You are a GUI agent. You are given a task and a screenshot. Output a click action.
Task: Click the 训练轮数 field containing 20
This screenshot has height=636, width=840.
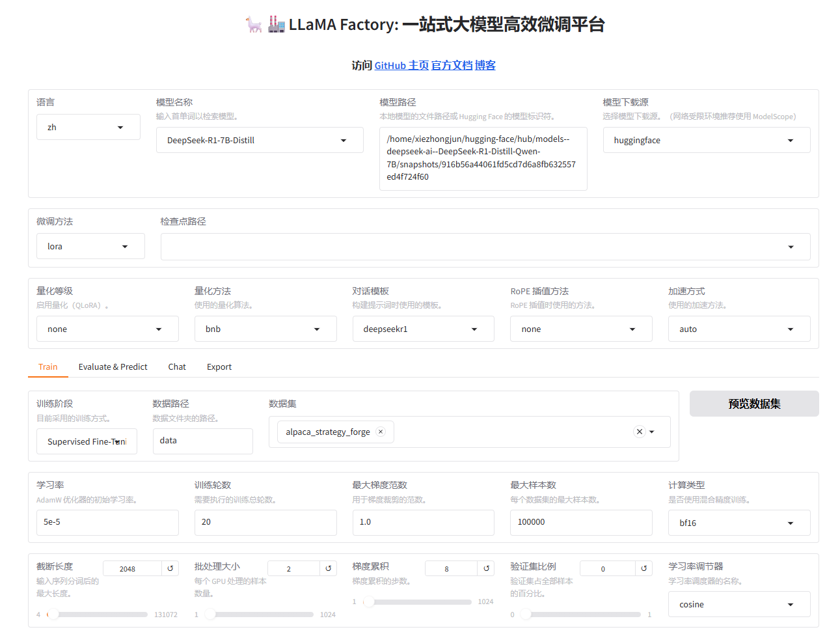(x=265, y=522)
